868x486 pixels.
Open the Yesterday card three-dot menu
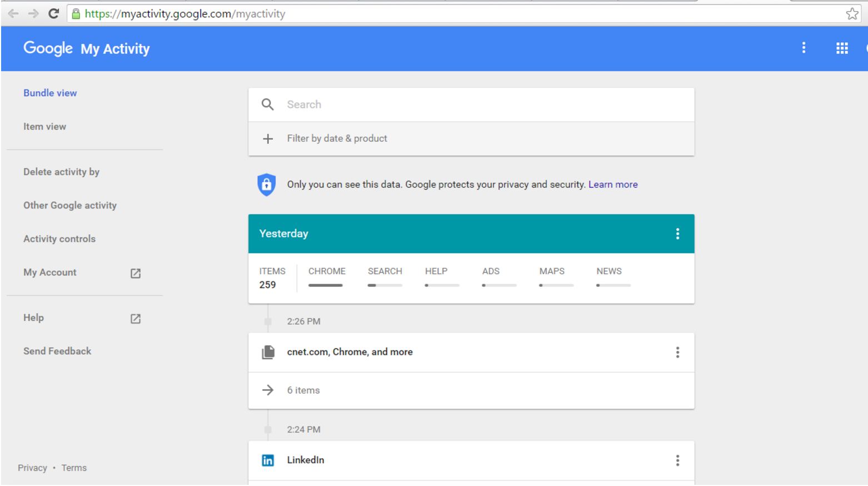click(677, 234)
